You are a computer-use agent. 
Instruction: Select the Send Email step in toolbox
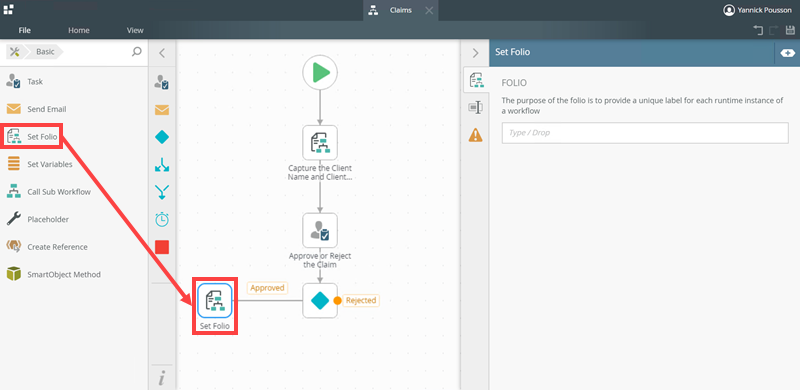(x=36, y=109)
